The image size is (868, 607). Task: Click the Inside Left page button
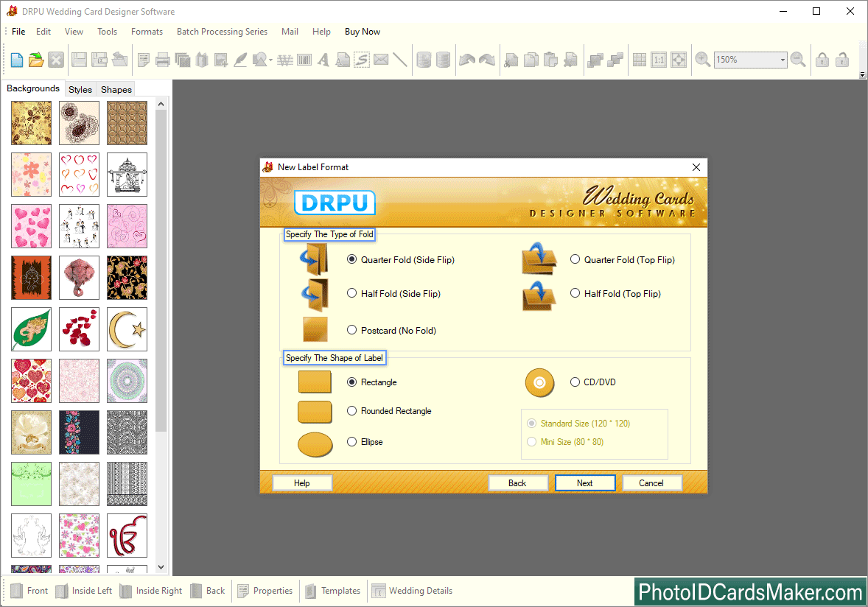coord(84,591)
